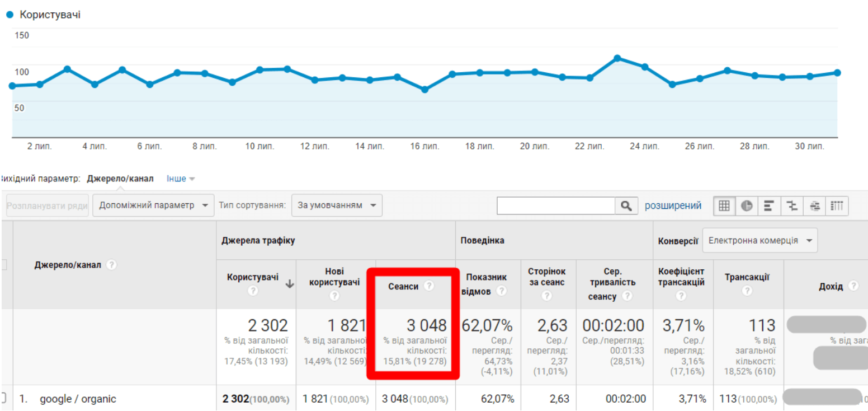Click the Розпланувати ряди button
This screenshot has width=868, height=411.
(x=47, y=205)
